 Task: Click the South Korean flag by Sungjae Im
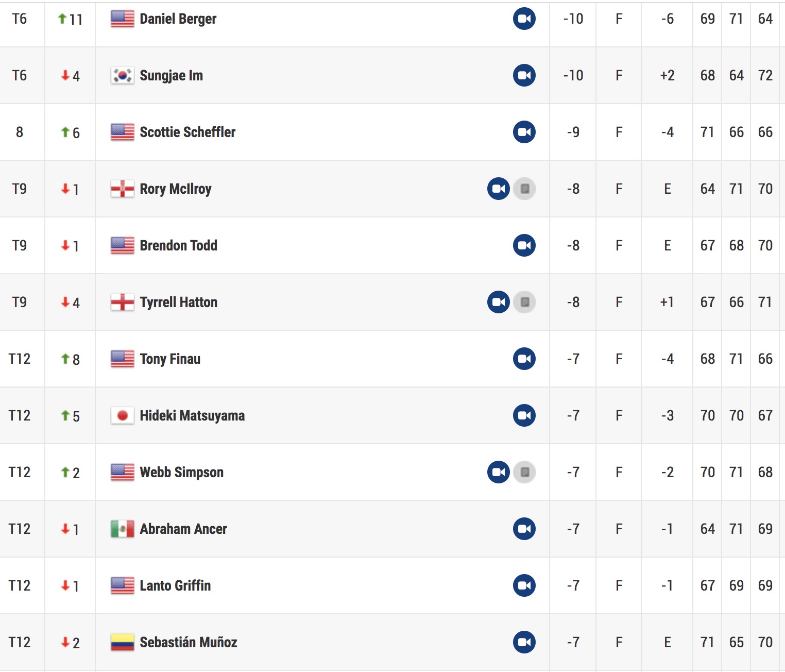pyautogui.click(x=123, y=76)
